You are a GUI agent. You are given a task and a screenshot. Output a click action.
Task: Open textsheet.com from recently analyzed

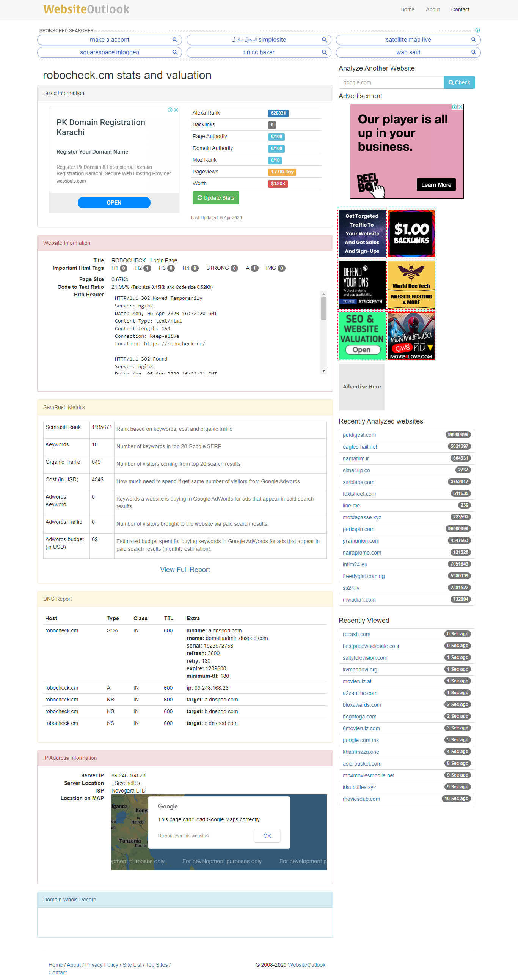point(359,494)
